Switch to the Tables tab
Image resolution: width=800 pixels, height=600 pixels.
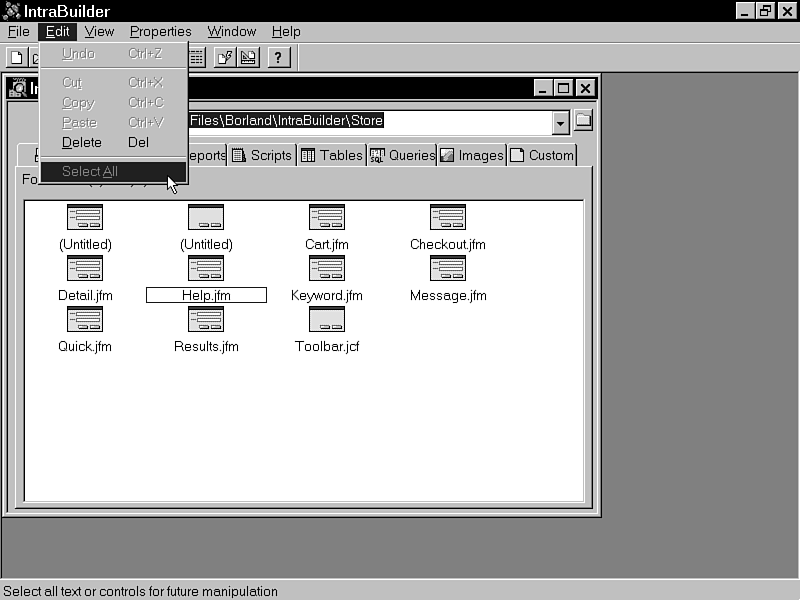pyautogui.click(x=332, y=155)
